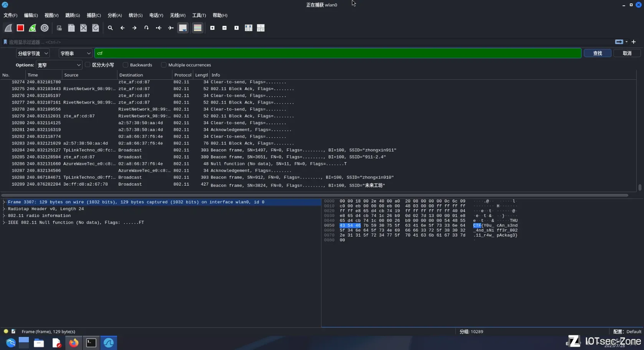Image resolution: width=644 pixels, height=350 pixels.
Task: Close the capture file icon
Action: pos(83,28)
